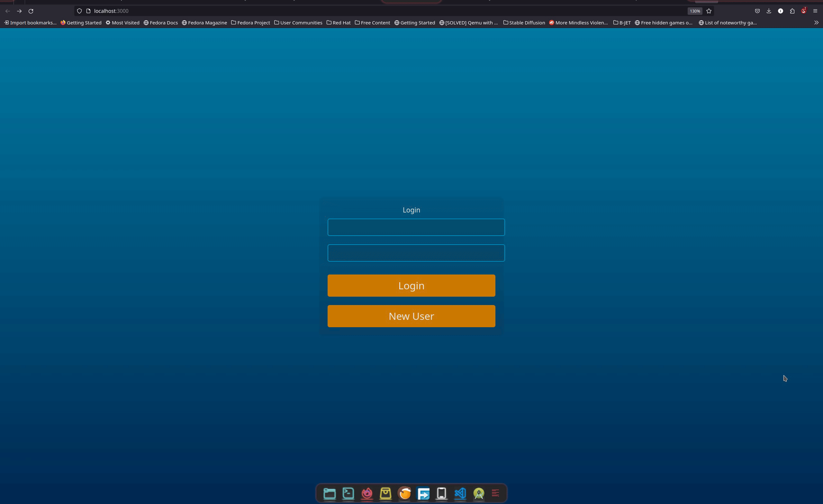Click the site shield tracking-protection icon
Image resolution: width=823 pixels, height=504 pixels.
(79, 11)
